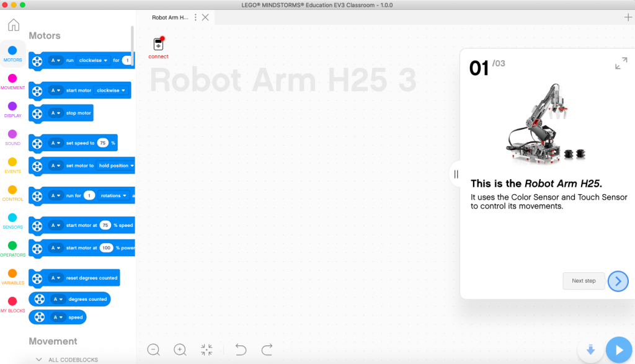Undo the last action

tap(240, 350)
